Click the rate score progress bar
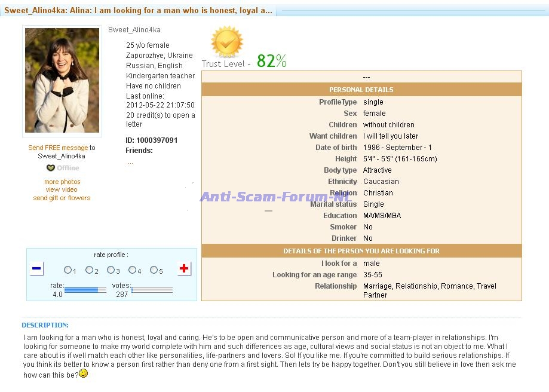This screenshot has height=392, width=549. 85,290
